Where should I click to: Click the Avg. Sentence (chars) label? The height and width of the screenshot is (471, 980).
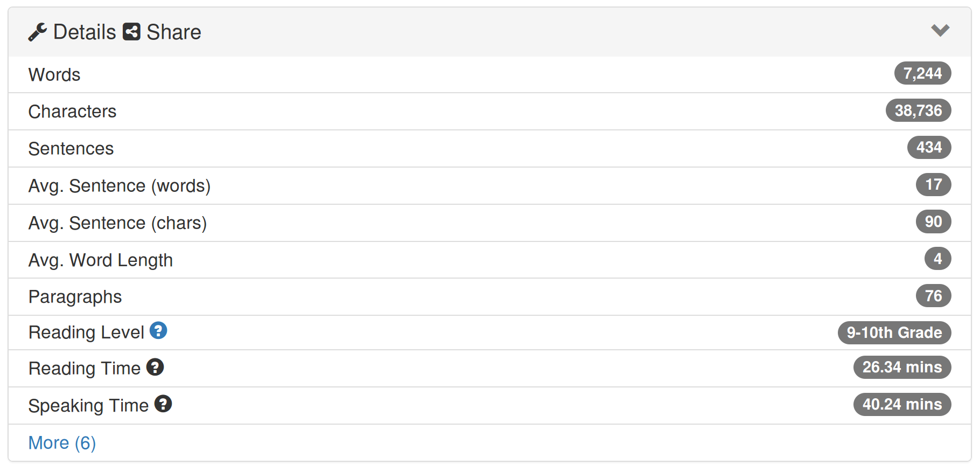117,223
